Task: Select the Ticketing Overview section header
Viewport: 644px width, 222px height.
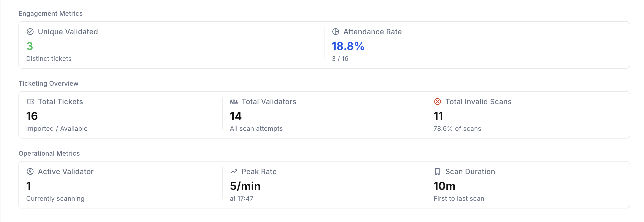Action: pyautogui.click(x=49, y=83)
